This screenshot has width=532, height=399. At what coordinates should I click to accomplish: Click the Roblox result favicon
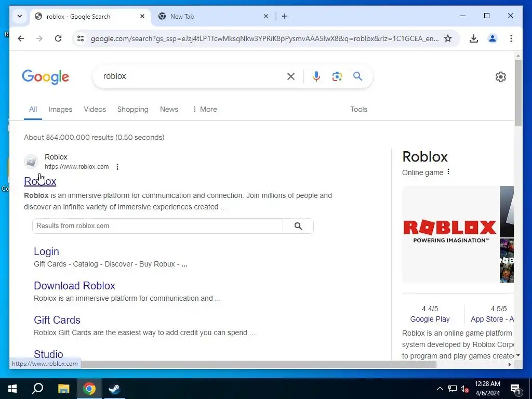tap(31, 162)
